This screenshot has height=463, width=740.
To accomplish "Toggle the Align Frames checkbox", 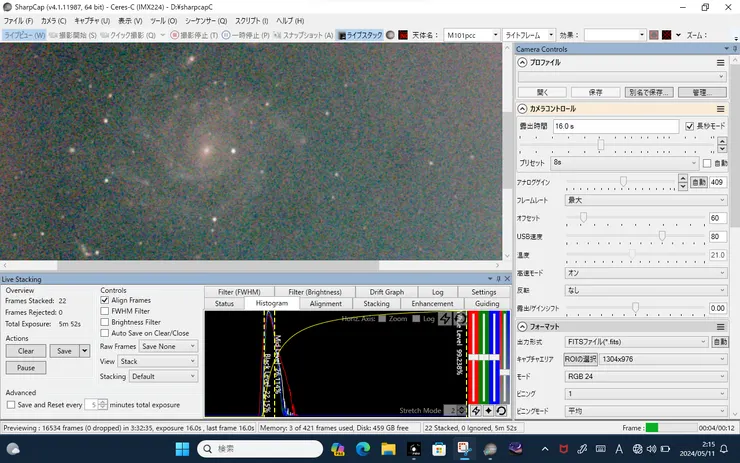I will (x=105, y=300).
